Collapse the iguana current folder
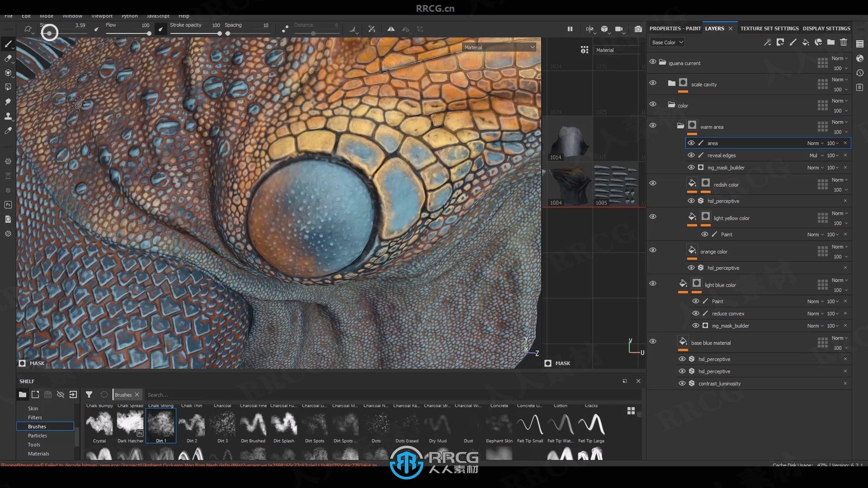 [663, 62]
